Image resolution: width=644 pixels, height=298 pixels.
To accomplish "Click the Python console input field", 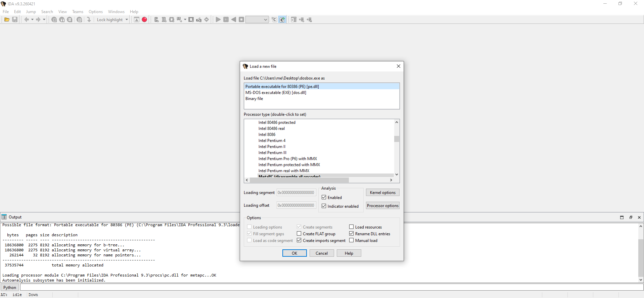I will pyautogui.click(x=331, y=287).
